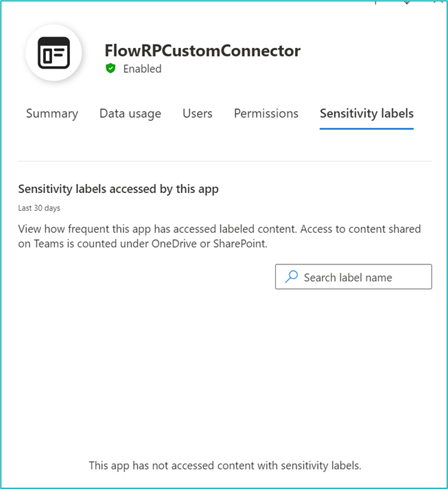
Task: Select the Sensitivity labels tab
Action: pyautogui.click(x=366, y=114)
